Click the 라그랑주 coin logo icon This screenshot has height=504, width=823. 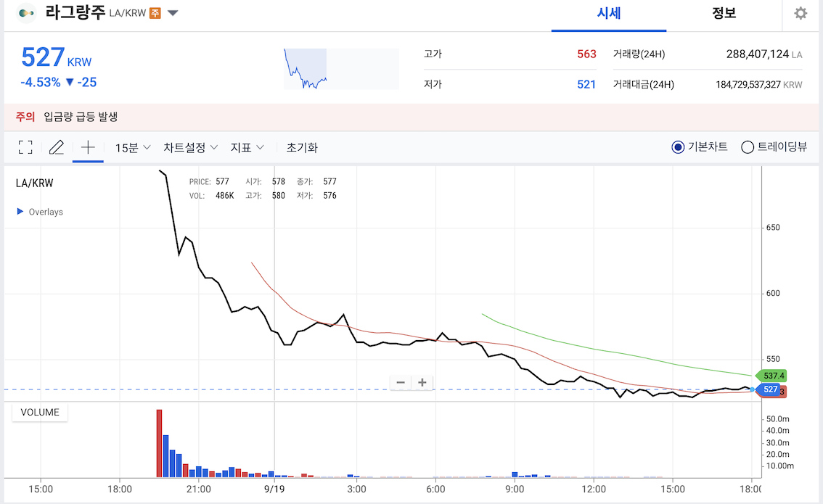coord(26,13)
